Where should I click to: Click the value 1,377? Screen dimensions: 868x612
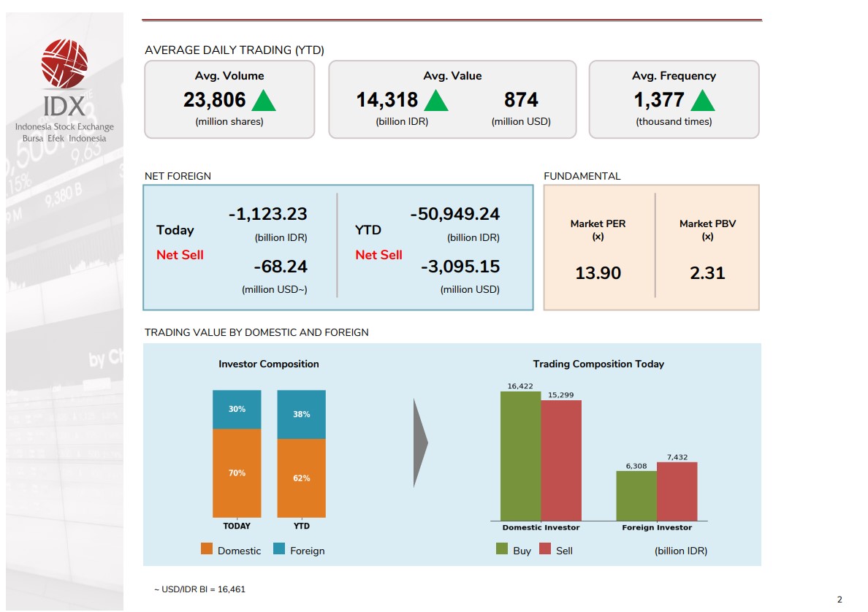(x=659, y=100)
